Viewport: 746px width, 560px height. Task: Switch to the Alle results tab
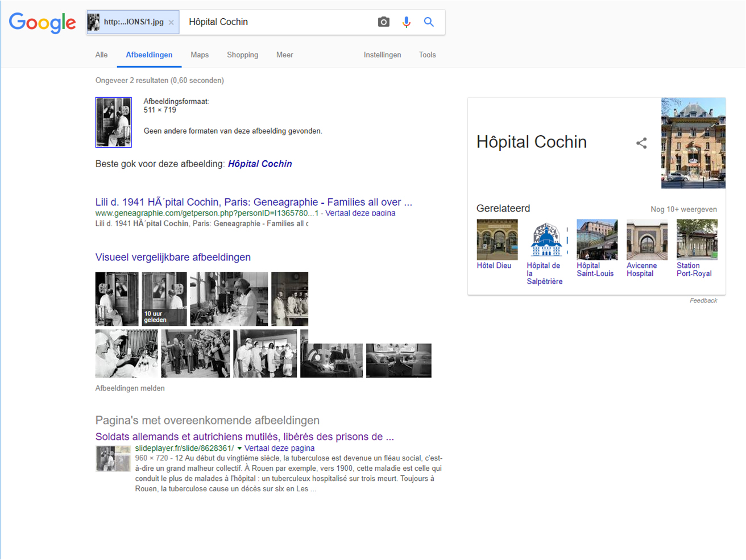click(x=101, y=55)
